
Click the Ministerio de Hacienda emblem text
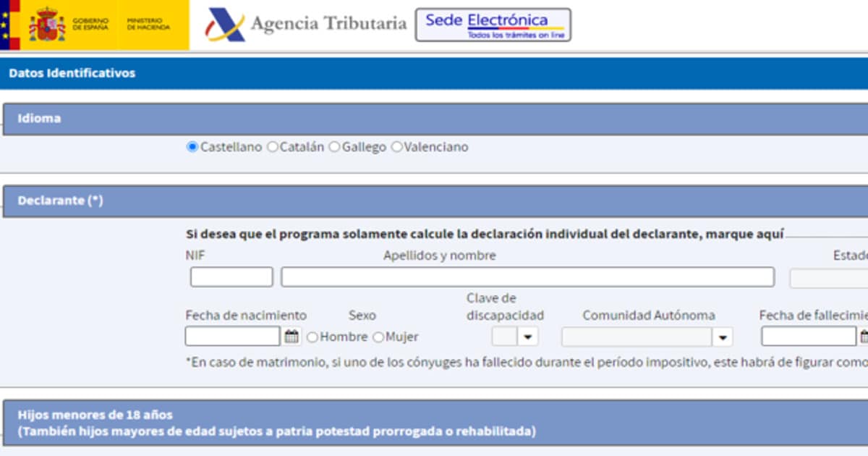click(x=148, y=25)
